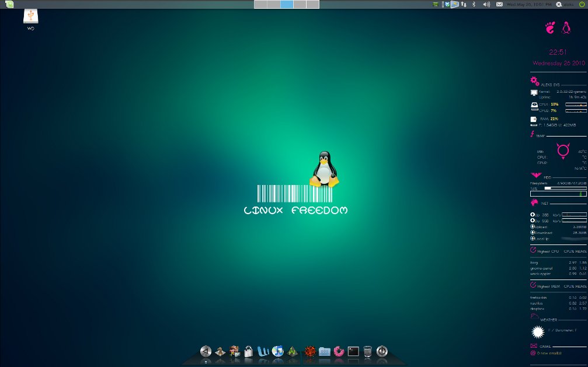
Task: Click the dropbox process row
Action: (558, 309)
